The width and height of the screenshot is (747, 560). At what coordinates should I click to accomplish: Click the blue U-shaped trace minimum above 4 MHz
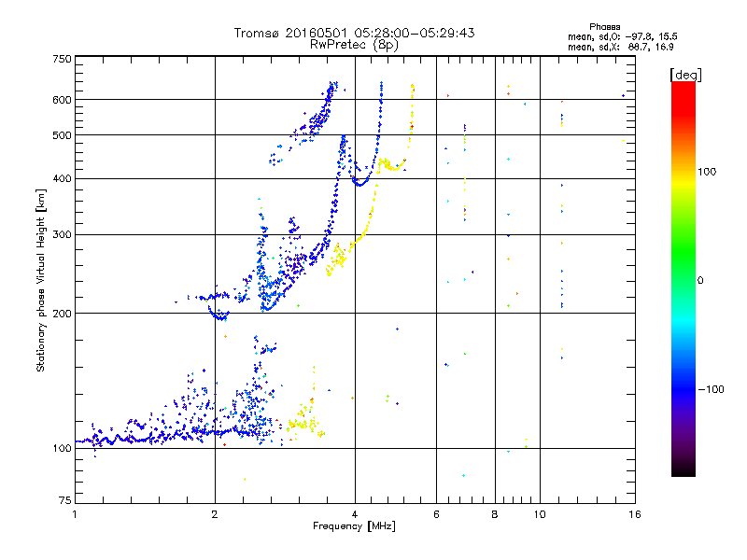[x=360, y=184]
